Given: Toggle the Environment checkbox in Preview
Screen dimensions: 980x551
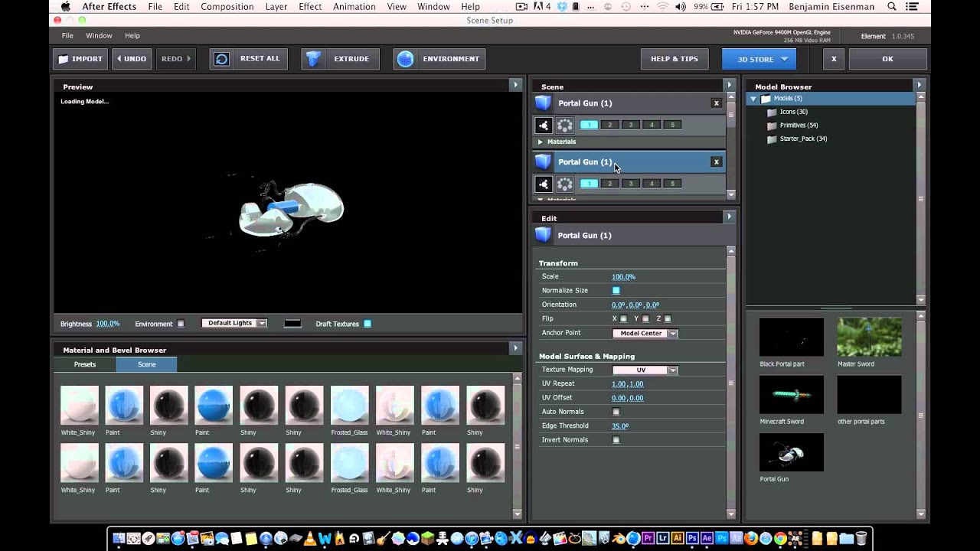Looking at the screenshot, I should click(x=181, y=324).
